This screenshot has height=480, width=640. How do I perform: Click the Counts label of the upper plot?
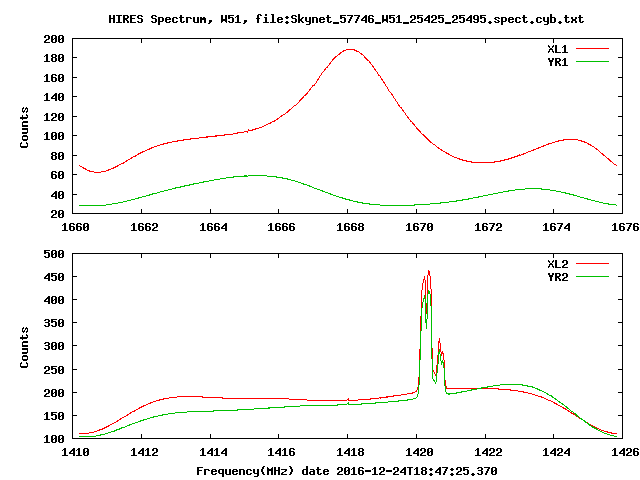click(x=24, y=127)
